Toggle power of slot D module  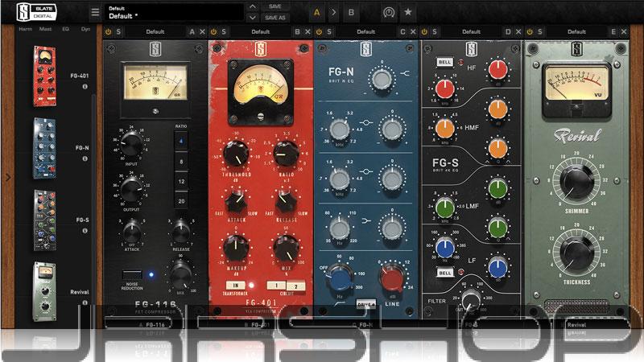click(x=424, y=31)
